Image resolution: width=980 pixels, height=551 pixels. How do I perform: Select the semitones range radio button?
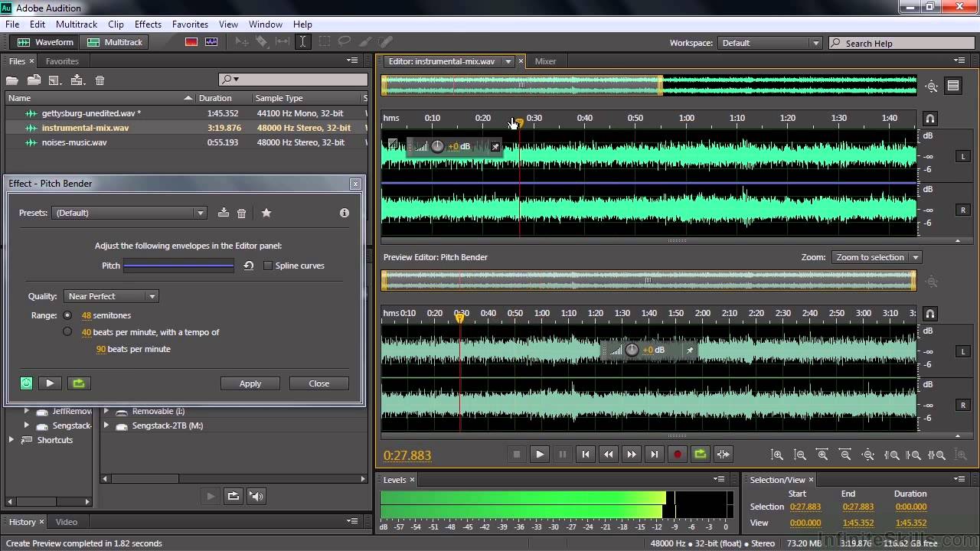[x=67, y=315]
